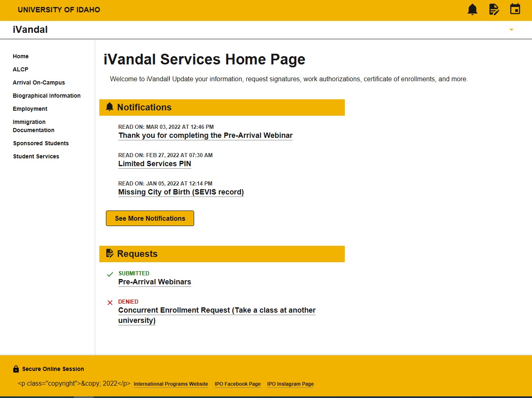
Task: Click the Secure Online Session text
Action: pos(53,369)
